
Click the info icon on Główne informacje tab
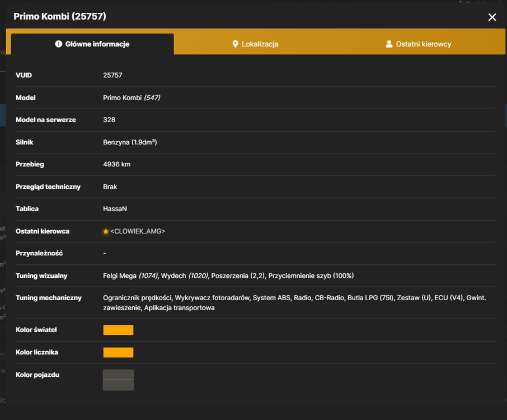pos(59,44)
